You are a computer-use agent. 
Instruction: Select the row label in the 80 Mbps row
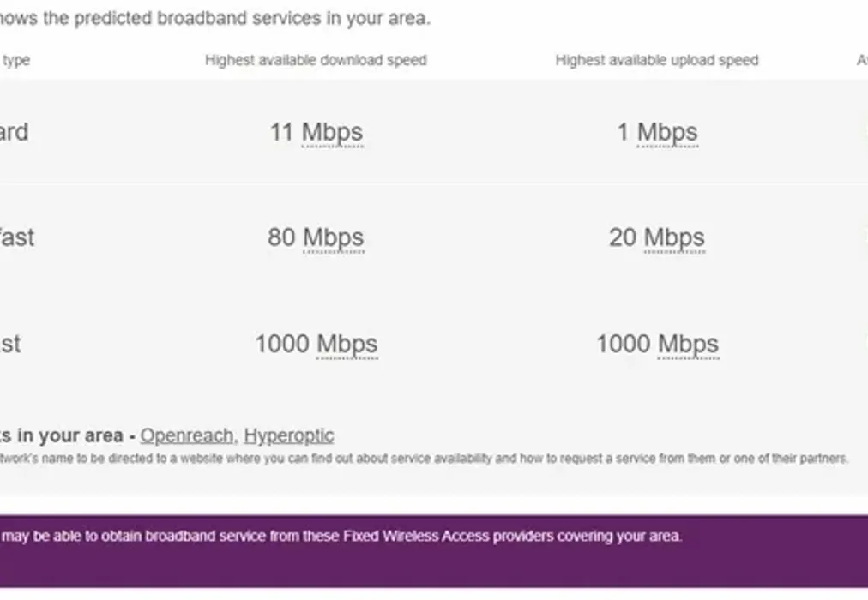click(16, 237)
